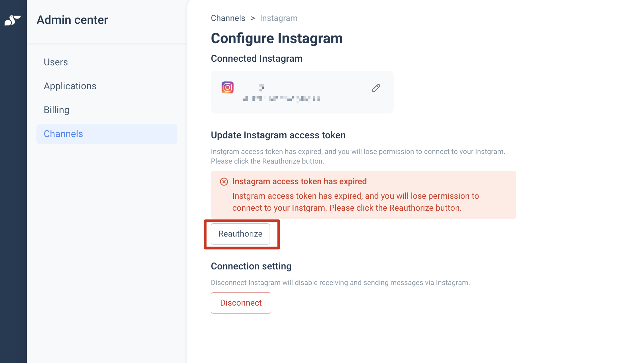Viewport: 644px width, 363px height.
Task: Click the Reauthorize button
Action: click(240, 234)
